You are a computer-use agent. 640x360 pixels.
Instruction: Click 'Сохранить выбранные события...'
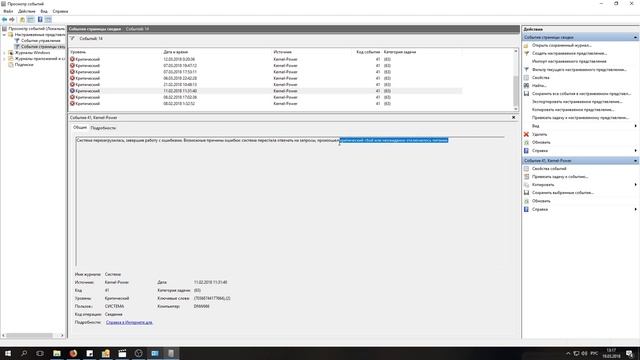[563, 193]
